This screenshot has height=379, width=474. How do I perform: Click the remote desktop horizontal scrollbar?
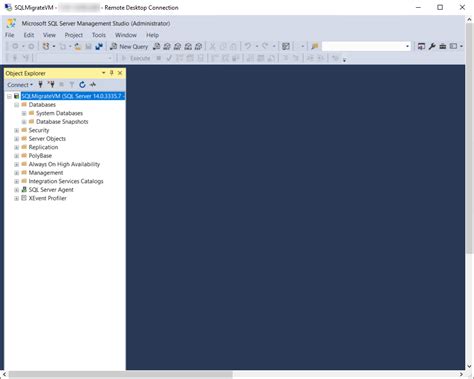click(x=121, y=374)
